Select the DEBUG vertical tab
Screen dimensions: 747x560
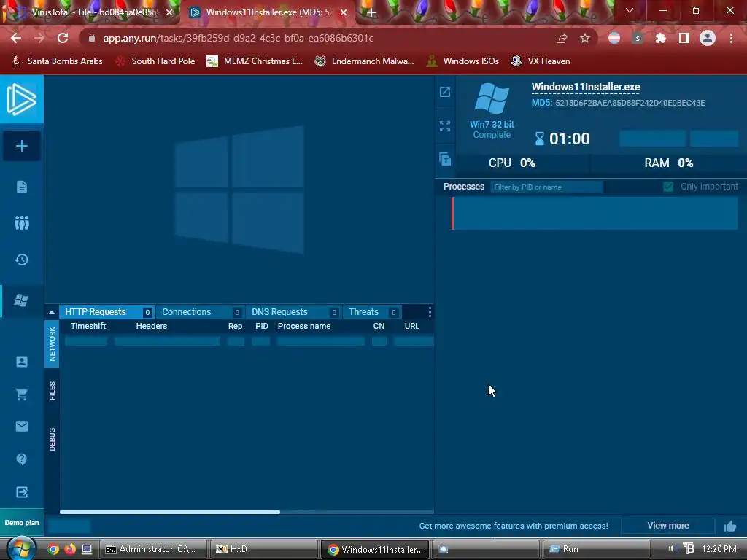point(52,439)
